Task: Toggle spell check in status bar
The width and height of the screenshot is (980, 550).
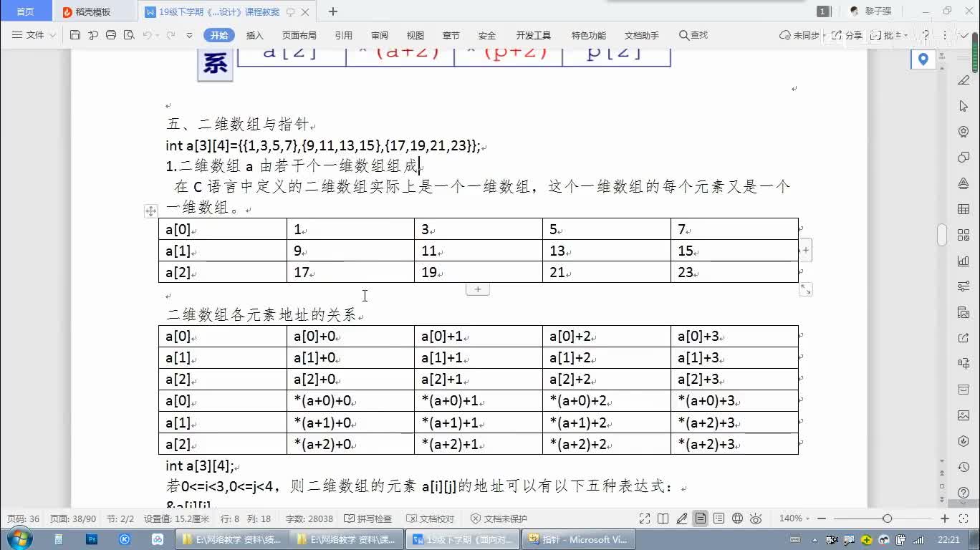Action: 368,518
